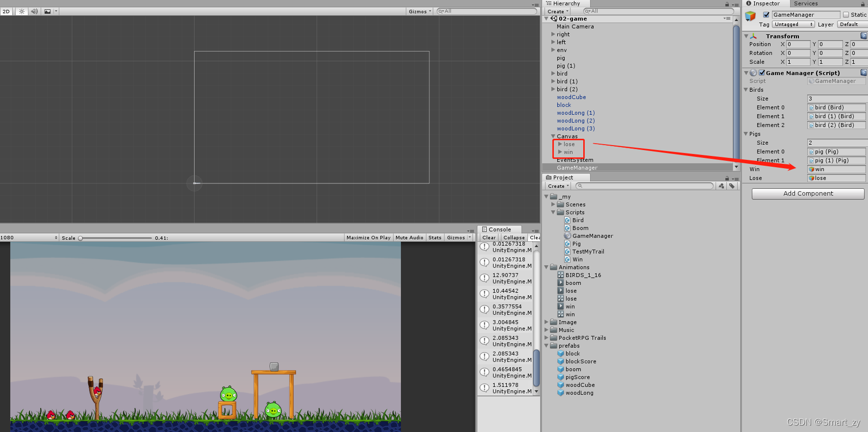The image size is (868, 432).
Task: Open 02-game scene options menu icon
Action: 727,19
